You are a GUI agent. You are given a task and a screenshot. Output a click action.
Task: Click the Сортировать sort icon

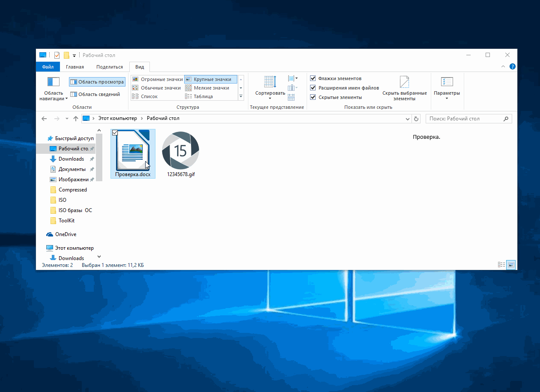tap(270, 82)
